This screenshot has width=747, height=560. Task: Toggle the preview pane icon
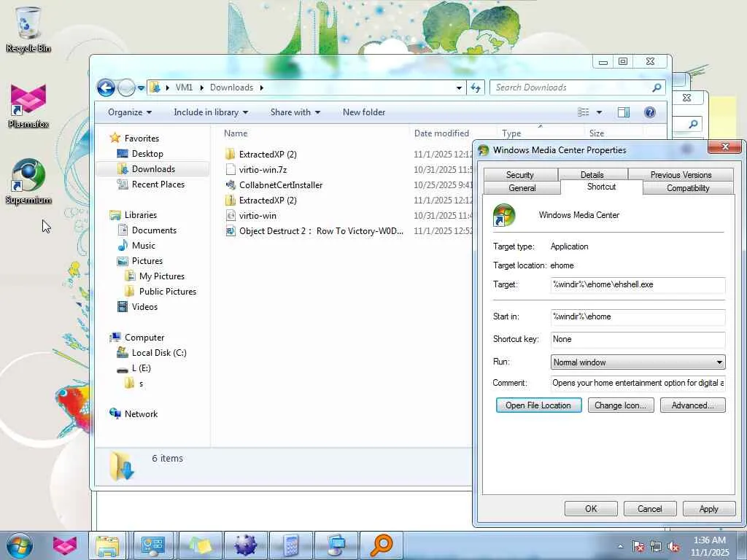click(623, 112)
